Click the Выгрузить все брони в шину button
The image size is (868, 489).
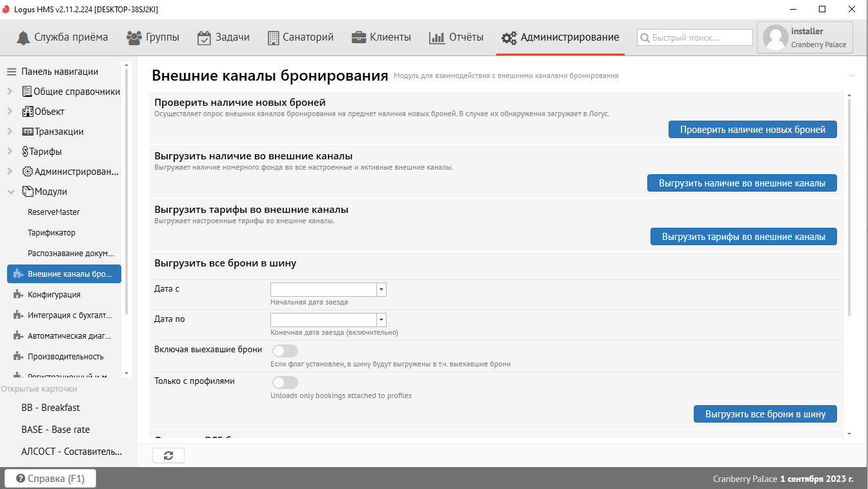click(765, 414)
